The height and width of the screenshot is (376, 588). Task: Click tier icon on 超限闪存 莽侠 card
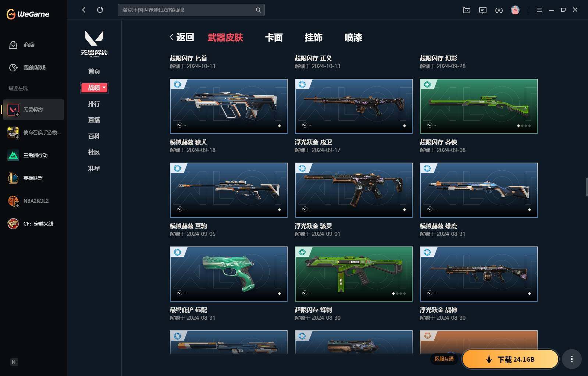(427, 85)
